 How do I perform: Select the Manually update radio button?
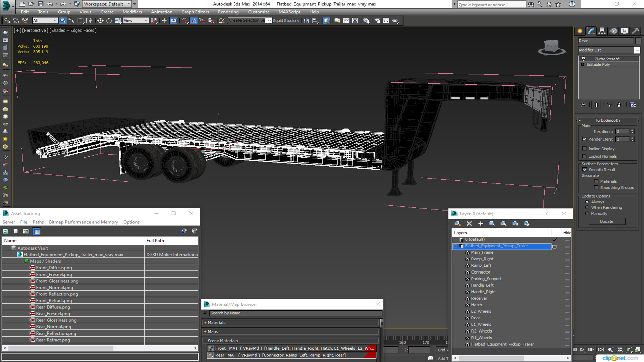coord(587,214)
